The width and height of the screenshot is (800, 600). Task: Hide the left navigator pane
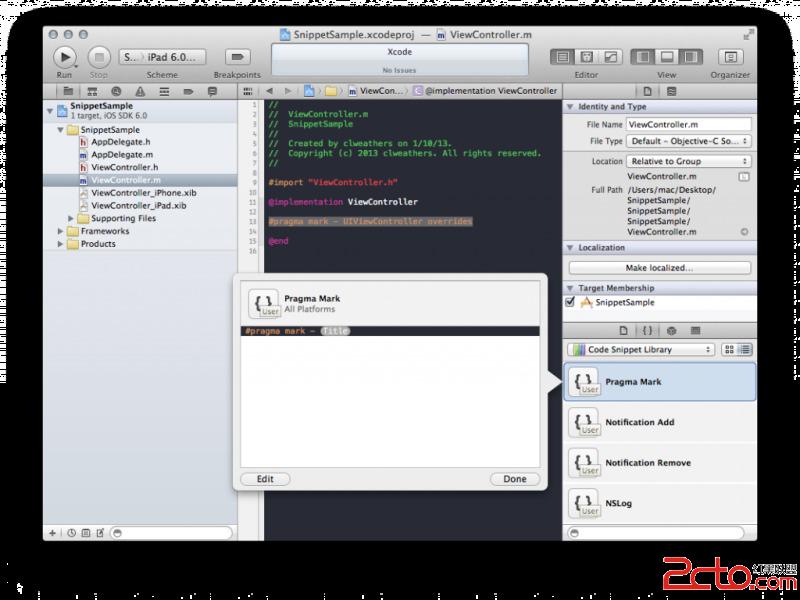643,57
